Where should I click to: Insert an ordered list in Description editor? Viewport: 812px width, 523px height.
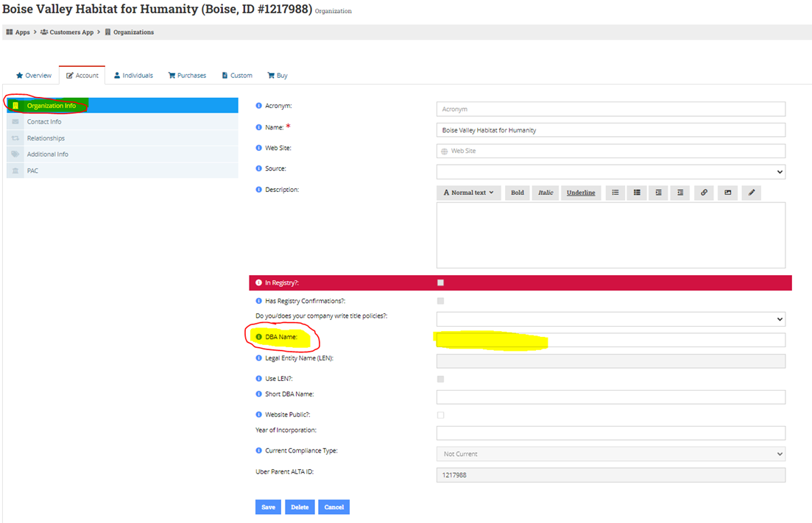[637, 193]
